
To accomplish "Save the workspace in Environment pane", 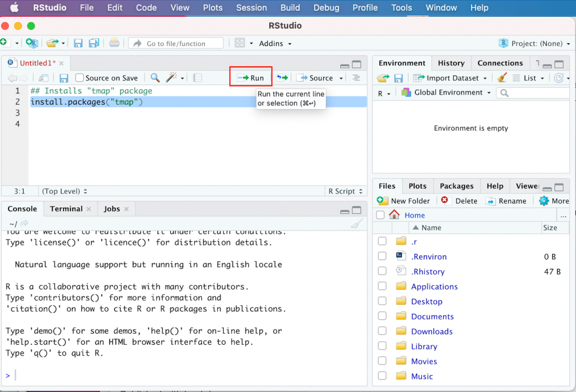I will (399, 78).
